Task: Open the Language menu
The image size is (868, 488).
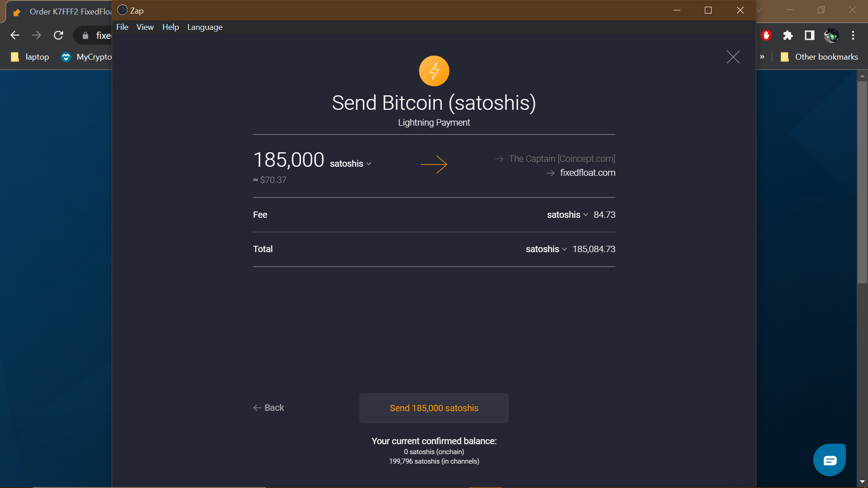Action: 205,27
